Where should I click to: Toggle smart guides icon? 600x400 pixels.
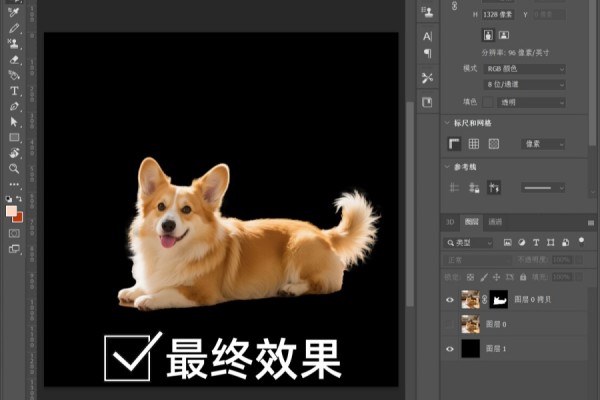(x=494, y=188)
